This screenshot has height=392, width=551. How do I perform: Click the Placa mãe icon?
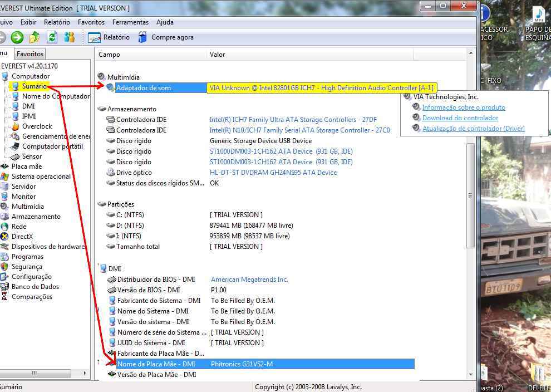click(4, 166)
